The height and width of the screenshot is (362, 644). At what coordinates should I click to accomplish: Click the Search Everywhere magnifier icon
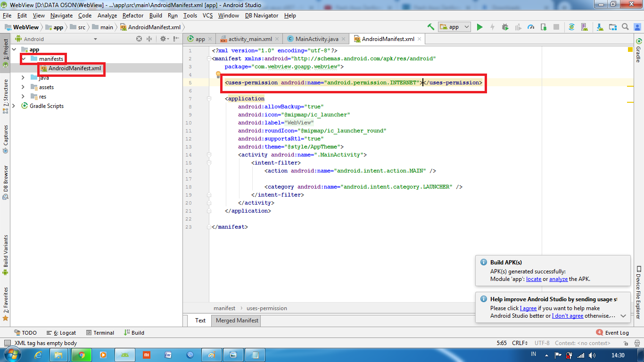625,27
